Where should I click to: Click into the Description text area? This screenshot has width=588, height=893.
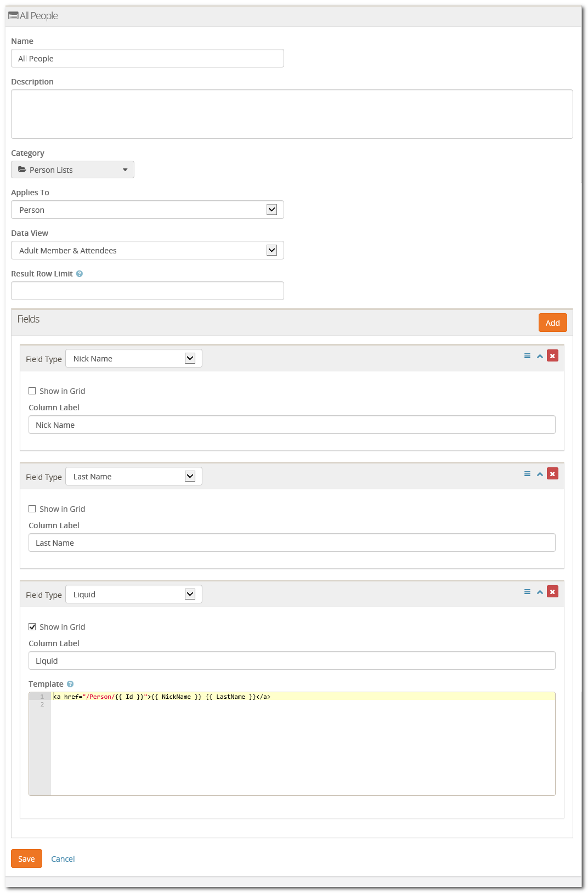[x=292, y=114]
